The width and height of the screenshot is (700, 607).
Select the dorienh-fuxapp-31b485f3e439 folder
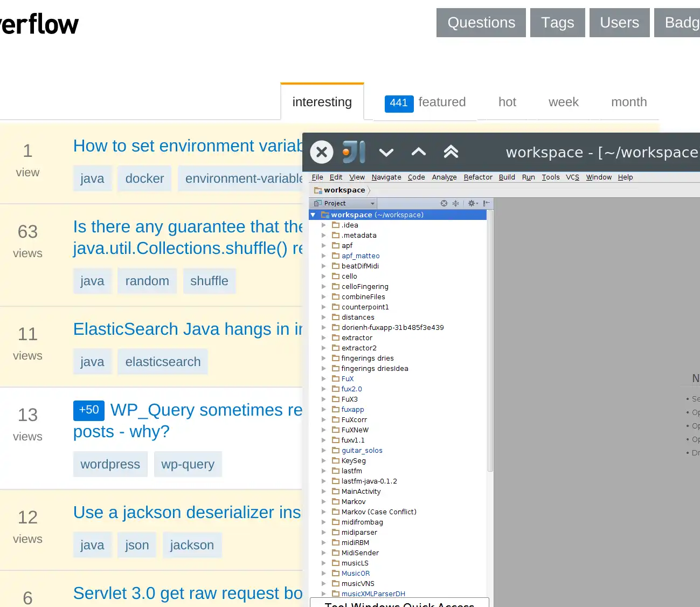pyautogui.click(x=393, y=327)
